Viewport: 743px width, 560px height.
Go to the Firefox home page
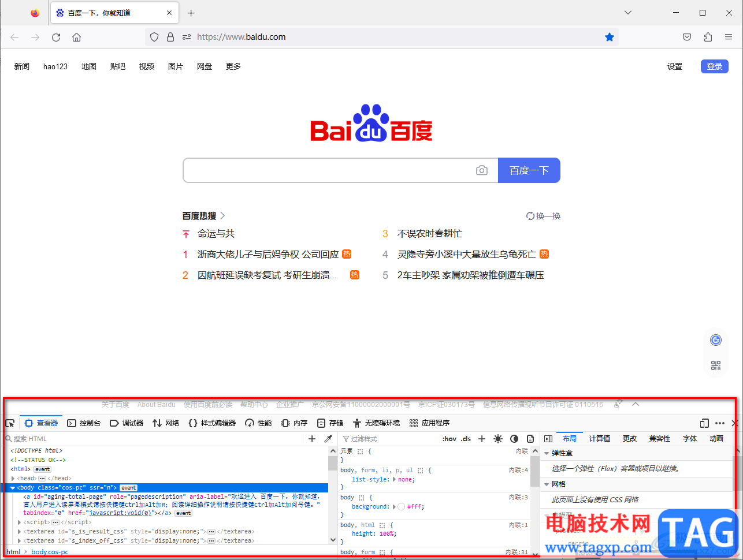76,37
